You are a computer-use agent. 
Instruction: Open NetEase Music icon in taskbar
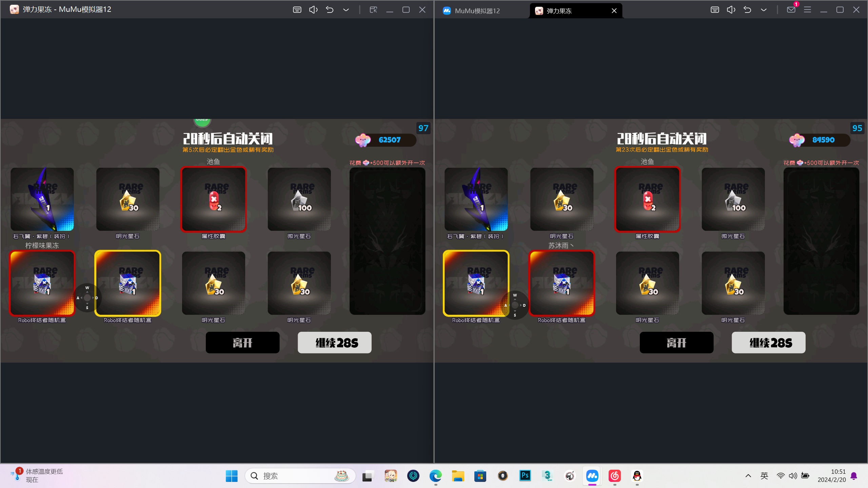(615, 476)
